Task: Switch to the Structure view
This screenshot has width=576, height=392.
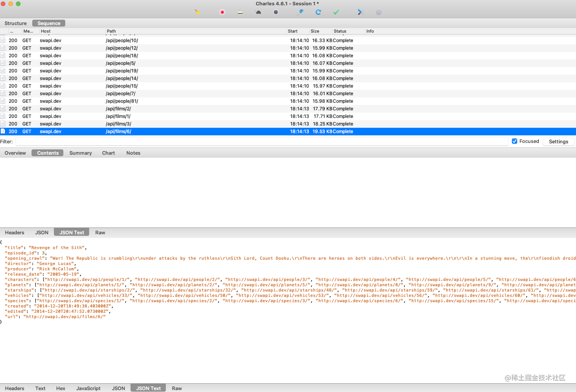Action: (16, 23)
